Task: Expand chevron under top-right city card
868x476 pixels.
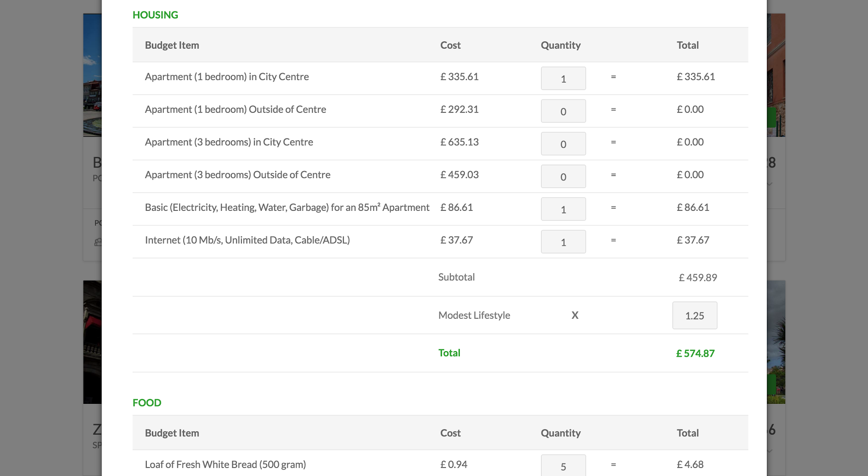Action: click(770, 184)
